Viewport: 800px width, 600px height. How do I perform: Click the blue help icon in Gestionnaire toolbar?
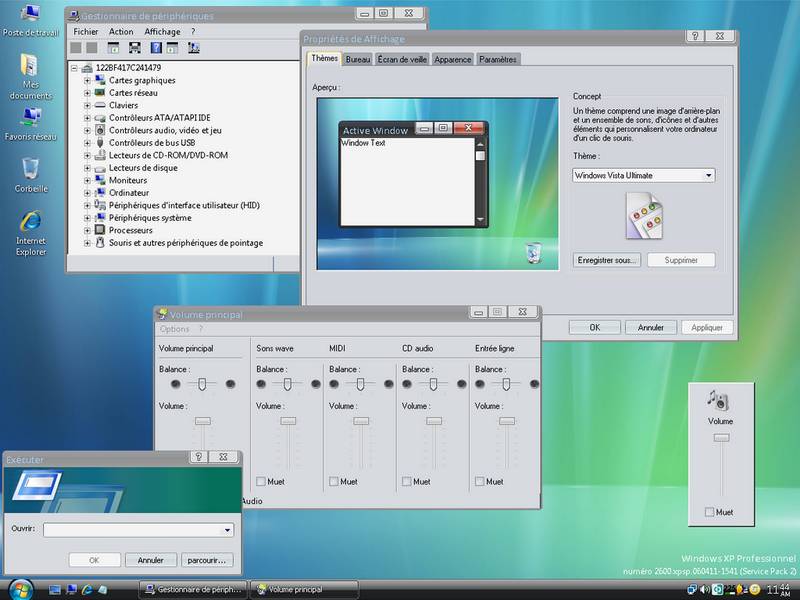156,48
